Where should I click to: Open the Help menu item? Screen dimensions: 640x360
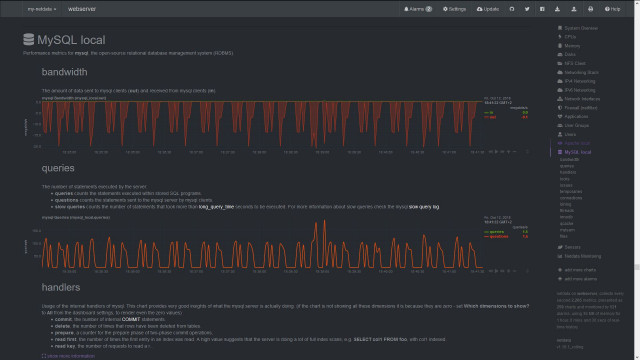(x=612, y=9)
